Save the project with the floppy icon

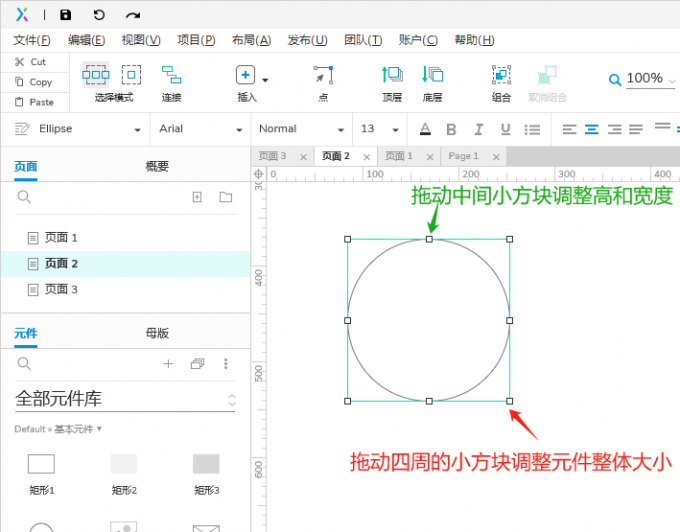[x=65, y=15]
